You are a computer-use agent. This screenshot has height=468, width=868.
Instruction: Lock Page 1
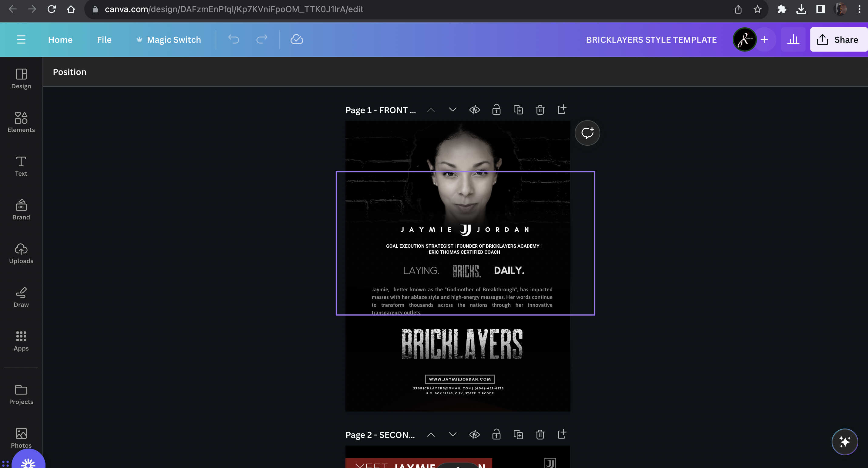coord(496,110)
